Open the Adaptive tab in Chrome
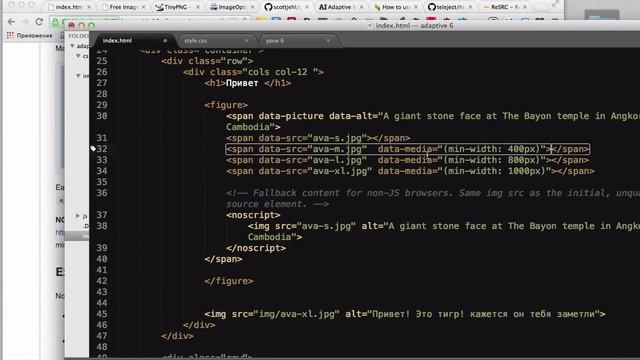 click(340, 7)
